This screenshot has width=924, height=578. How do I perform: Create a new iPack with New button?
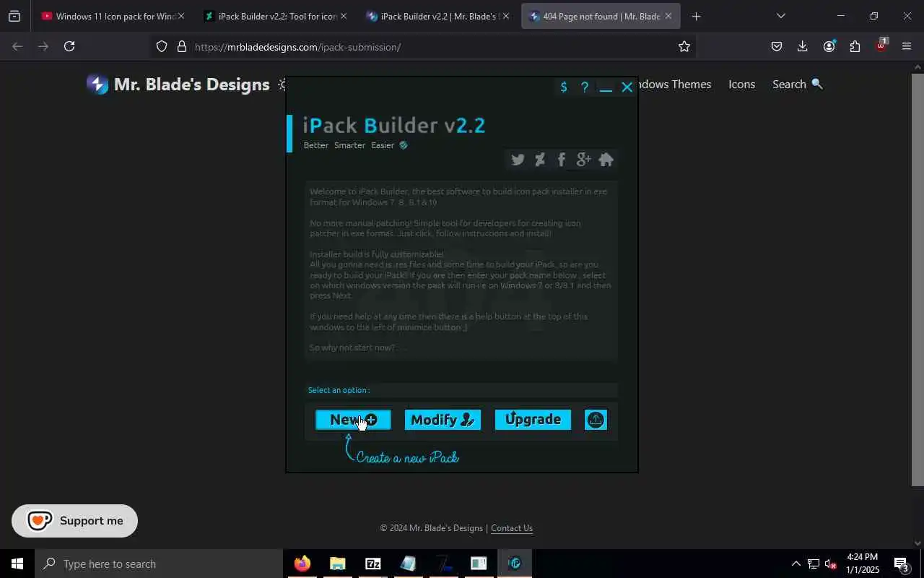353,420
